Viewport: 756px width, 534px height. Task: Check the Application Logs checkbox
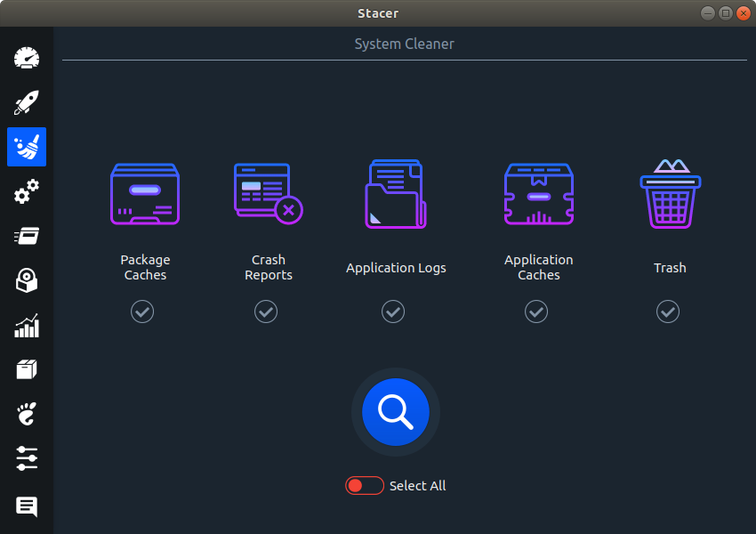point(393,311)
